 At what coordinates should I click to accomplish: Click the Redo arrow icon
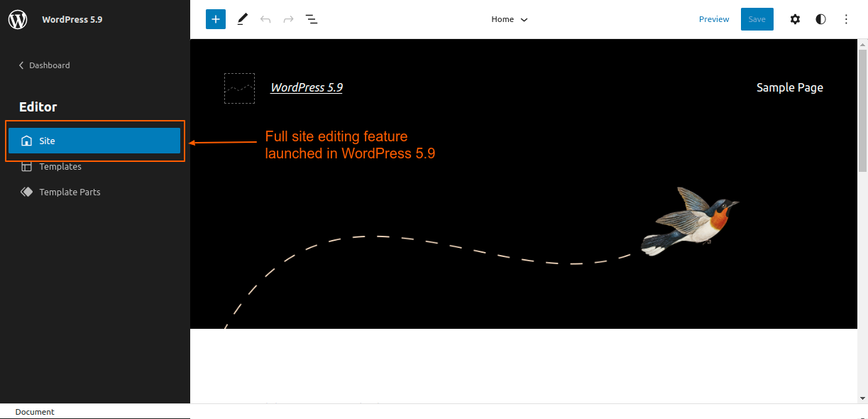[288, 19]
